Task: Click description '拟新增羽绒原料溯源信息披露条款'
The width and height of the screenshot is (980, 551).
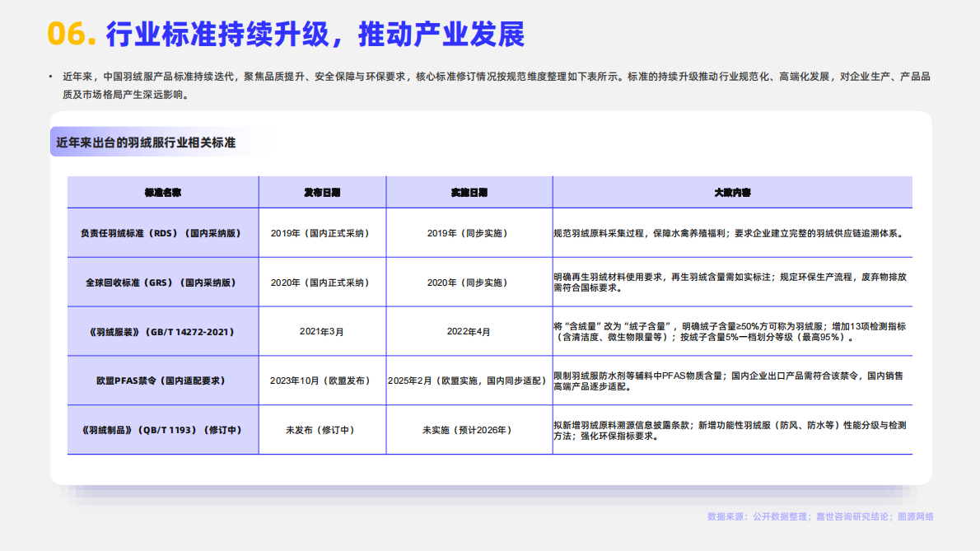Action: click(x=732, y=430)
